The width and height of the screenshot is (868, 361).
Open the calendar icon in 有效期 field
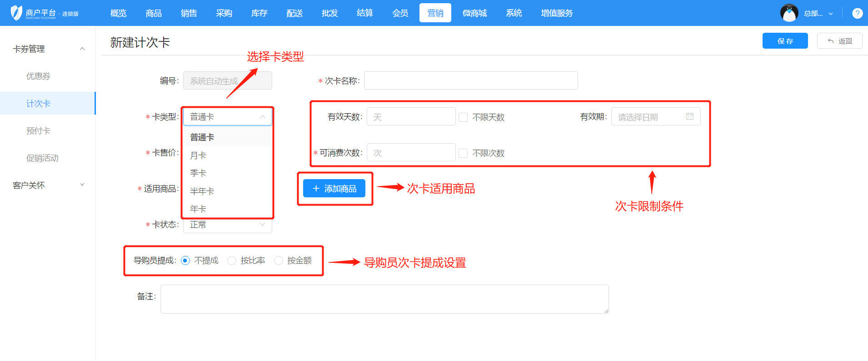[x=689, y=116]
